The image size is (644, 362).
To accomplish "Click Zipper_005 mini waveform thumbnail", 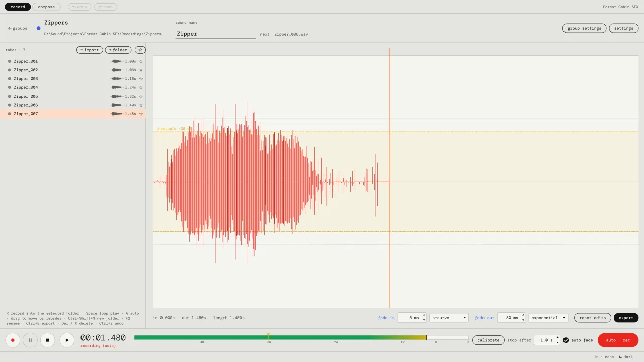I will click(x=116, y=97).
